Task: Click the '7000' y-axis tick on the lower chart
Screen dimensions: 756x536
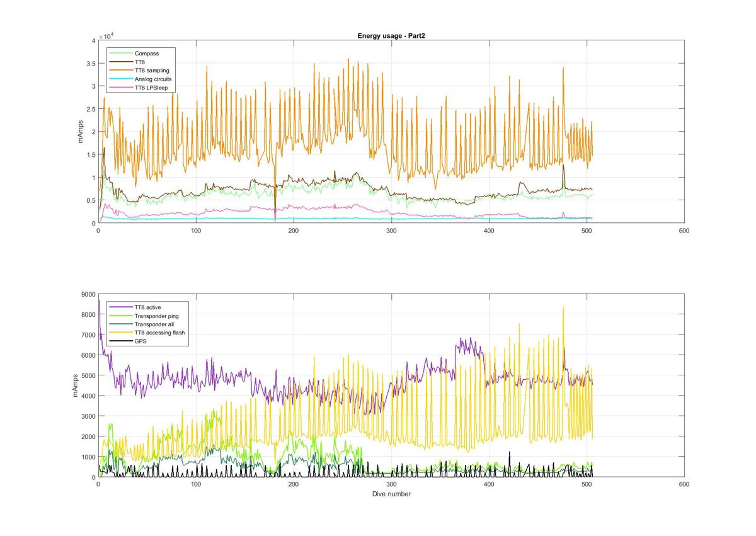Action: pyautogui.click(x=88, y=335)
